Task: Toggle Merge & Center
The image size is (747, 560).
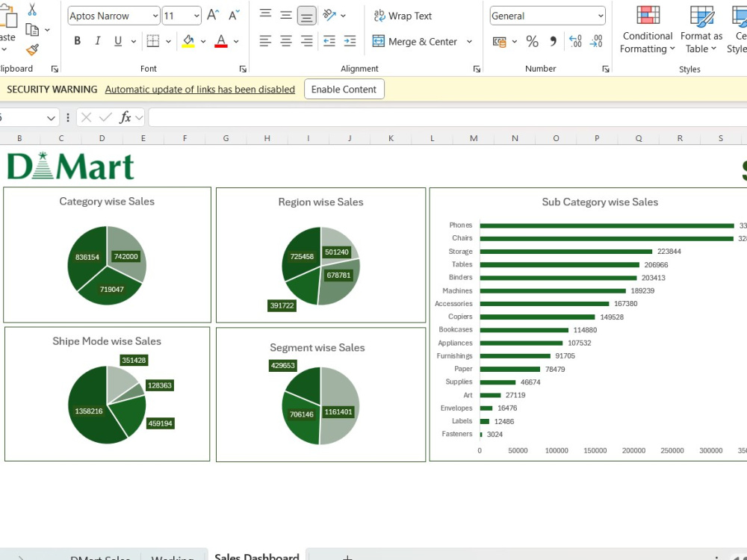Action: pyautogui.click(x=417, y=41)
